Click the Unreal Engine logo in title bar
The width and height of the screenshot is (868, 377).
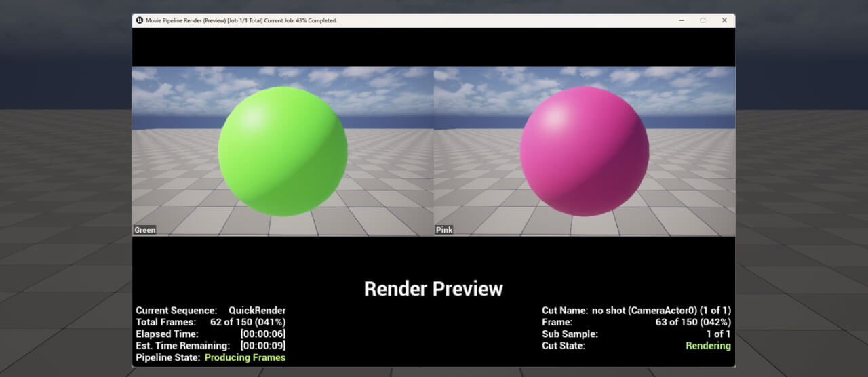coord(139,20)
